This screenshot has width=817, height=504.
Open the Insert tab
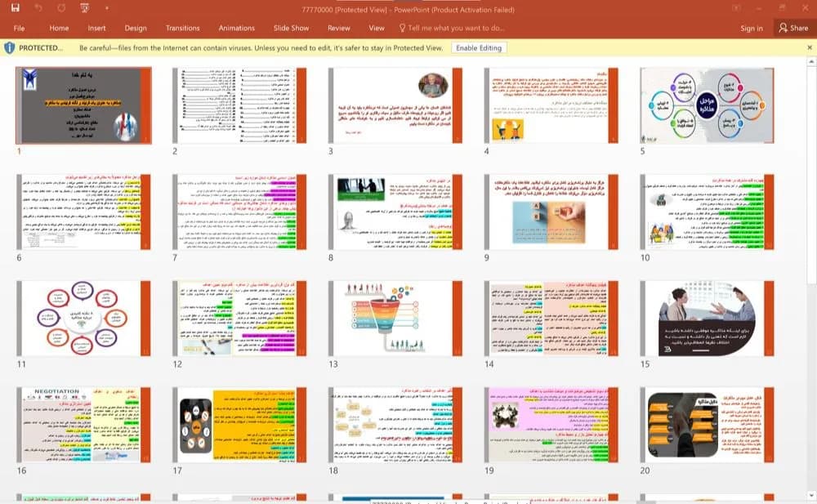[x=96, y=28]
